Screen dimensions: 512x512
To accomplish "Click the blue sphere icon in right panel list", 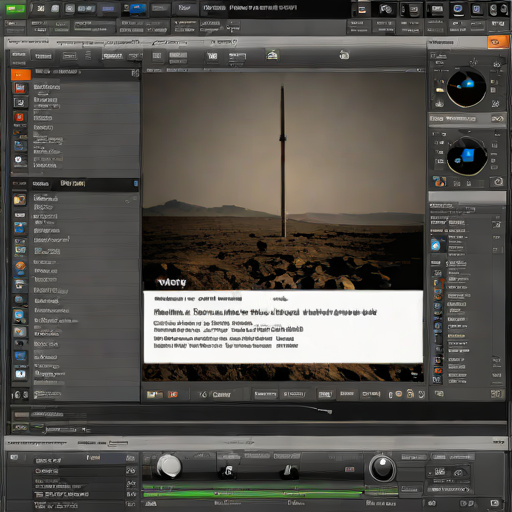I will coord(435,246).
